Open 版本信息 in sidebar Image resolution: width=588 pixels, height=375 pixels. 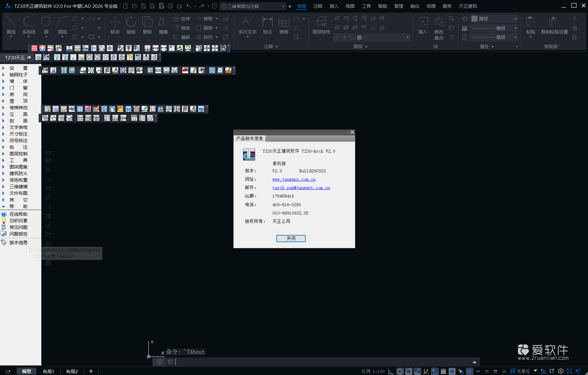[x=18, y=242]
